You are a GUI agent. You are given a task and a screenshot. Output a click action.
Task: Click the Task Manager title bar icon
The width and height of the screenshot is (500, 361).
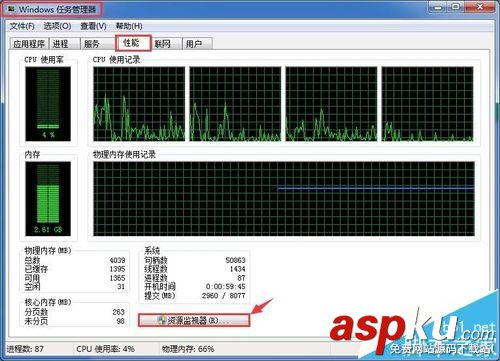click(x=12, y=9)
